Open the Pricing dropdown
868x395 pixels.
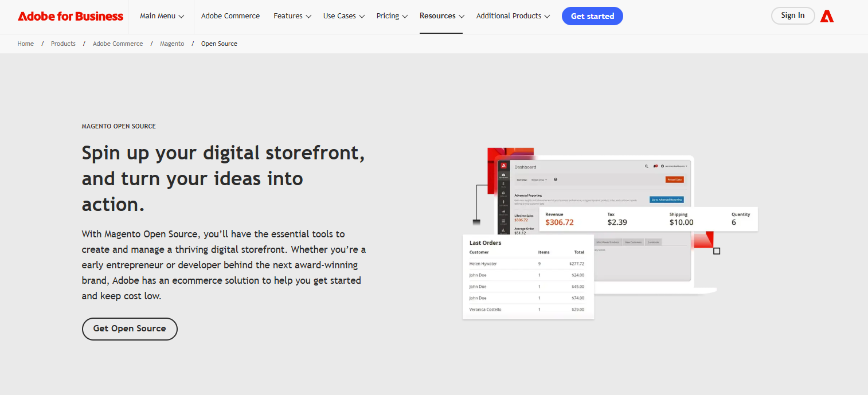[x=392, y=16]
